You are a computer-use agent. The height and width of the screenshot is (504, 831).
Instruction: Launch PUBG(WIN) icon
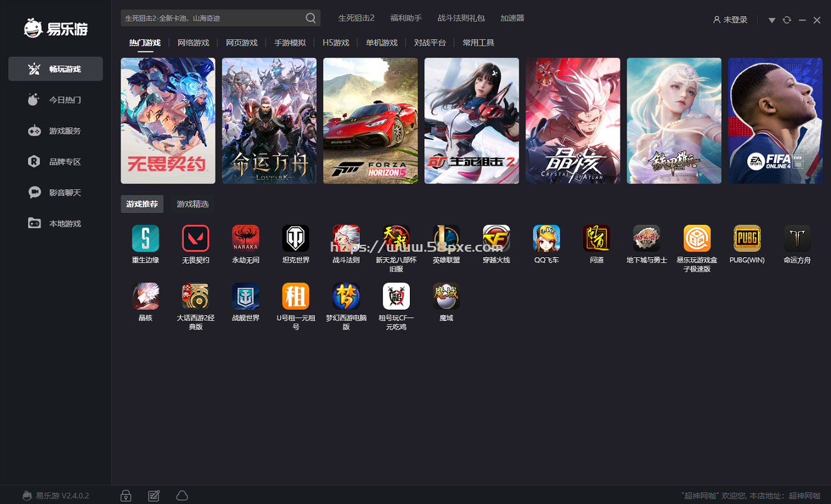[x=747, y=239]
